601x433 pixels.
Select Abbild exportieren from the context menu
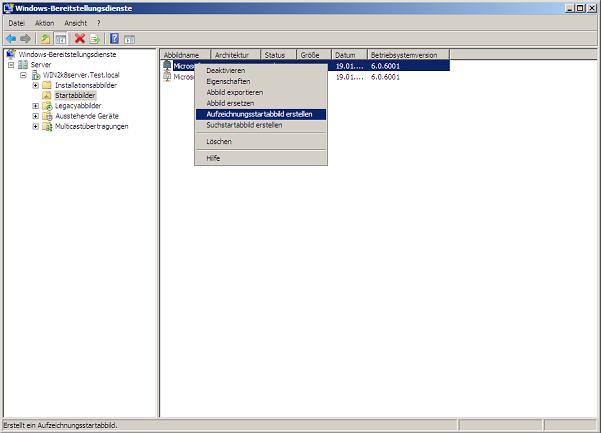click(x=234, y=92)
